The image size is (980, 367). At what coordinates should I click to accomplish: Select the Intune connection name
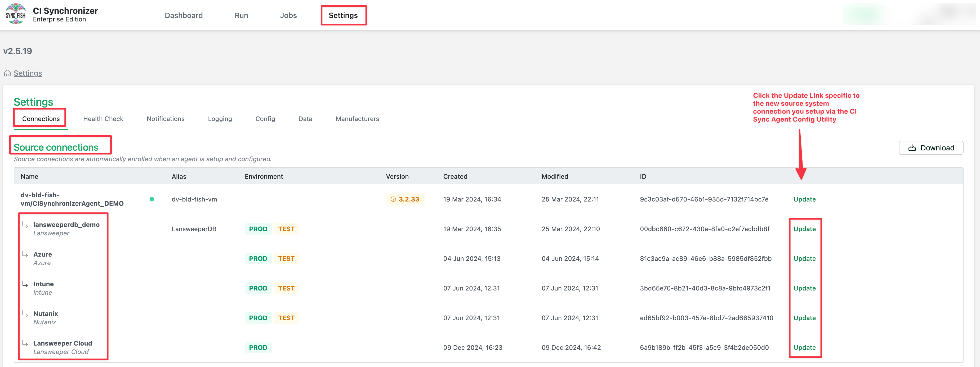pyautogui.click(x=43, y=284)
